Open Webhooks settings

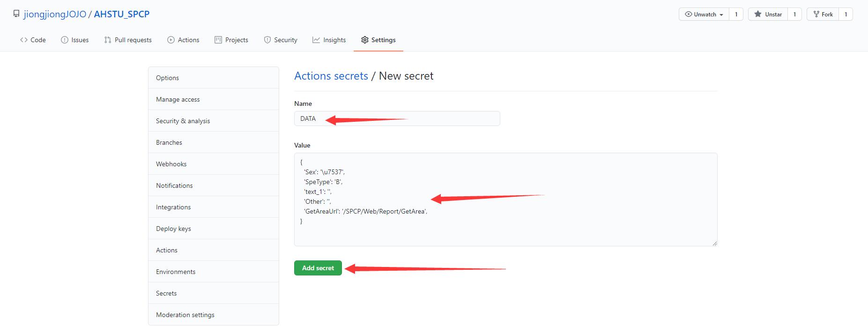[x=214, y=164]
